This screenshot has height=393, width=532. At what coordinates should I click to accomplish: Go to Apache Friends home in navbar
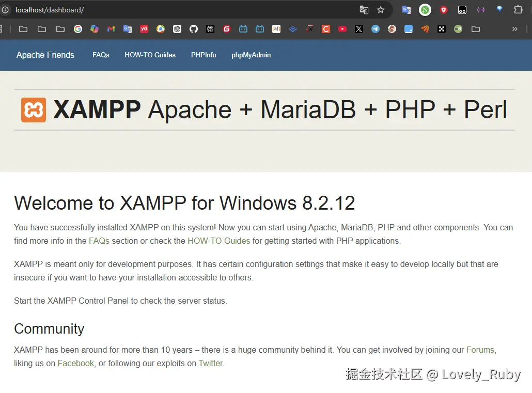coord(45,55)
